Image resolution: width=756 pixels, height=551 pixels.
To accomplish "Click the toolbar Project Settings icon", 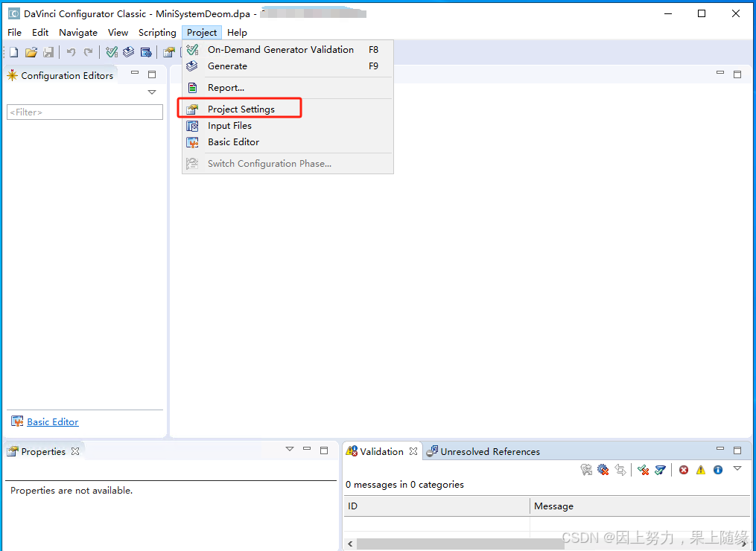I will 169,52.
